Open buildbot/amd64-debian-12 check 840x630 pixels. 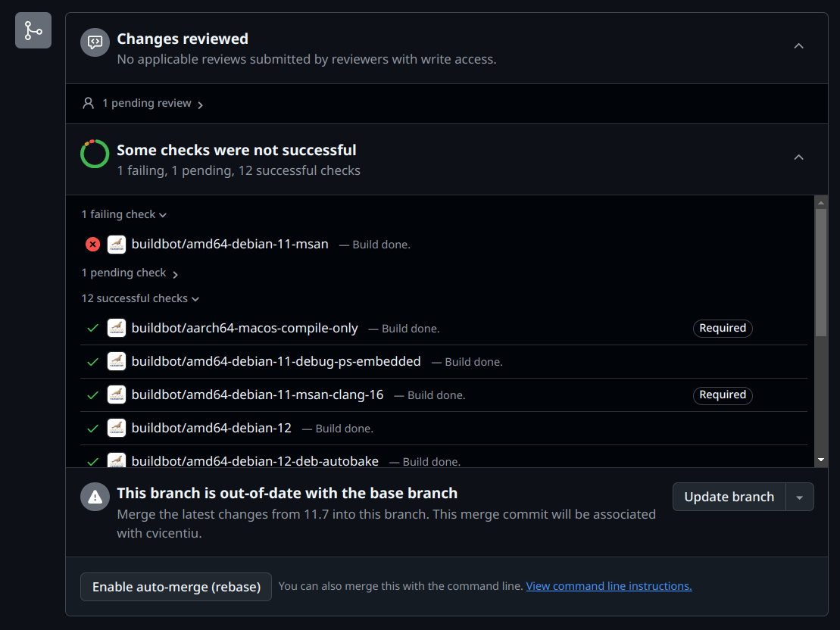click(211, 428)
